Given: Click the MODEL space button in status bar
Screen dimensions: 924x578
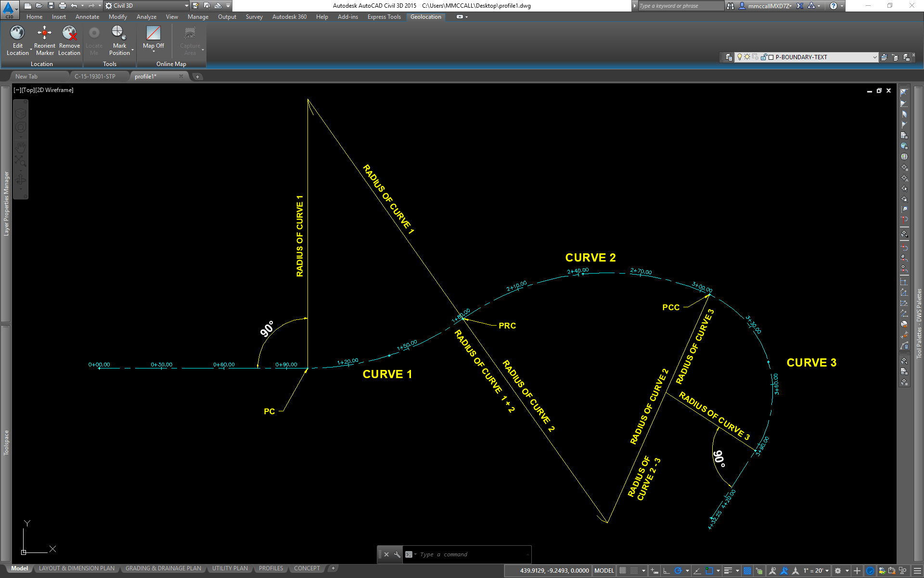Looking at the screenshot, I should pos(604,571).
